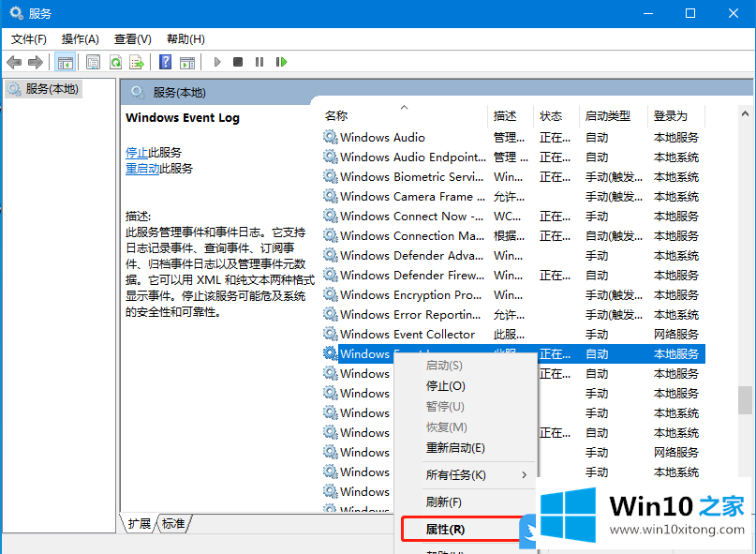Open the 文件(F) menu
This screenshot has width=756, height=554.
click(x=28, y=39)
